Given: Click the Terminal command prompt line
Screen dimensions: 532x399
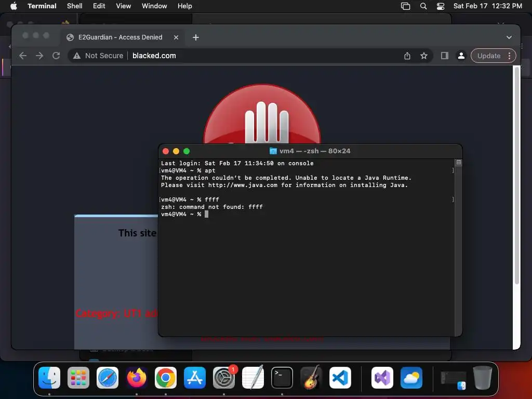Looking at the screenshot, I should pos(185,214).
